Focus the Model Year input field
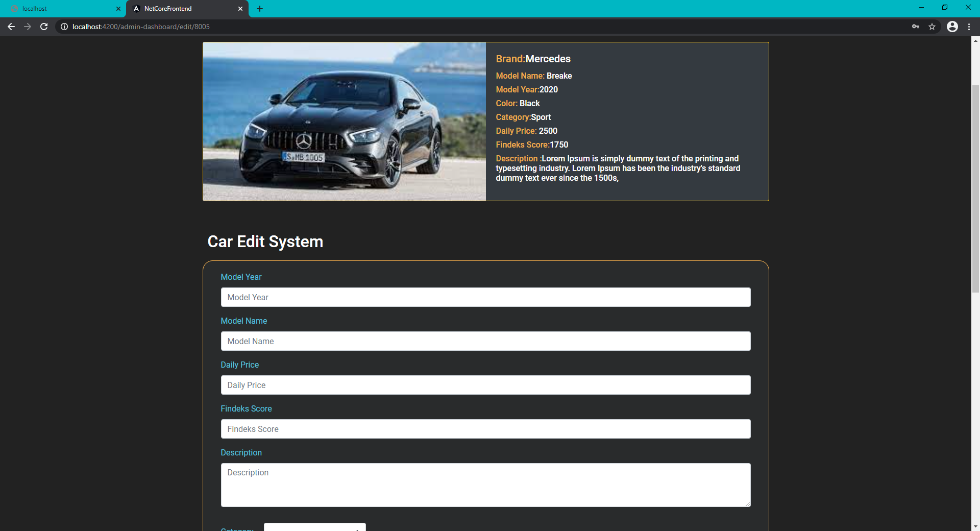 [485, 297]
